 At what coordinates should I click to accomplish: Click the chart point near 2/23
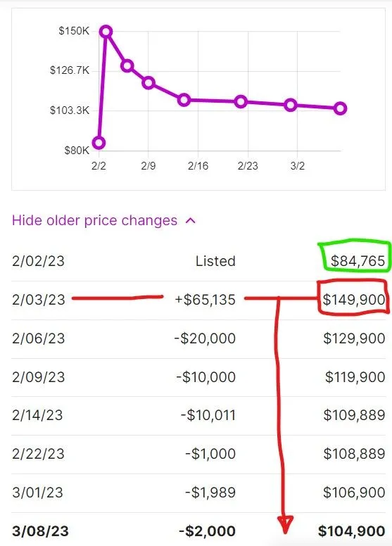coord(241,102)
